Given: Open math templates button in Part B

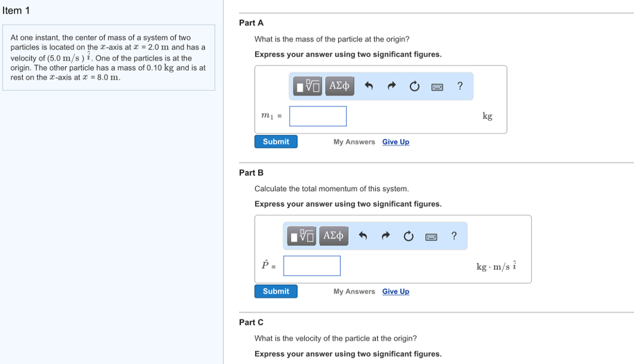Looking at the screenshot, I should (302, 236).
